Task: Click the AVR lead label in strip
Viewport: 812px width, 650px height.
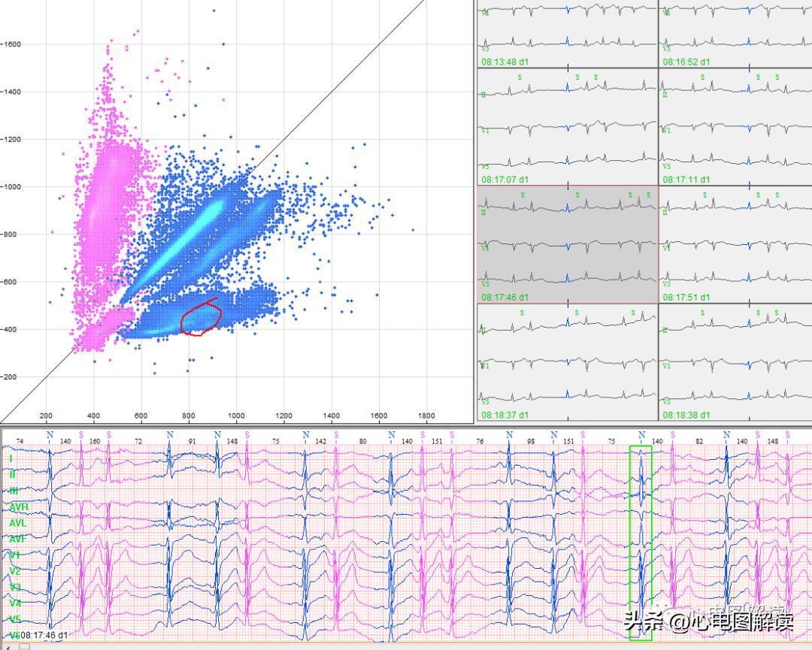Action: (x=18, y=506)
